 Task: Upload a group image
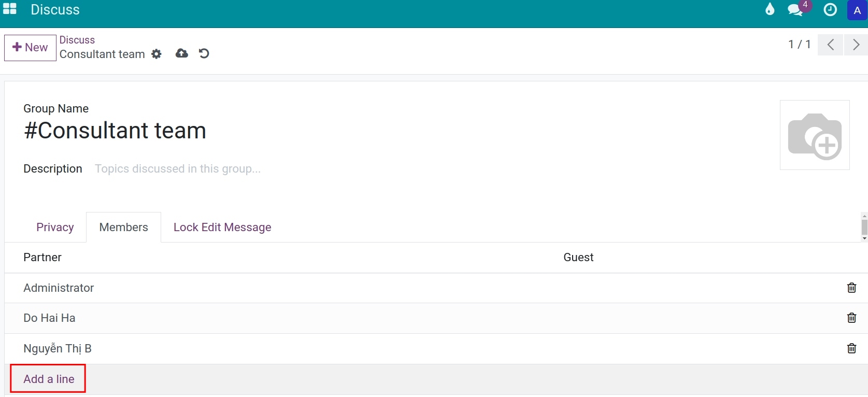coord(815,135)
